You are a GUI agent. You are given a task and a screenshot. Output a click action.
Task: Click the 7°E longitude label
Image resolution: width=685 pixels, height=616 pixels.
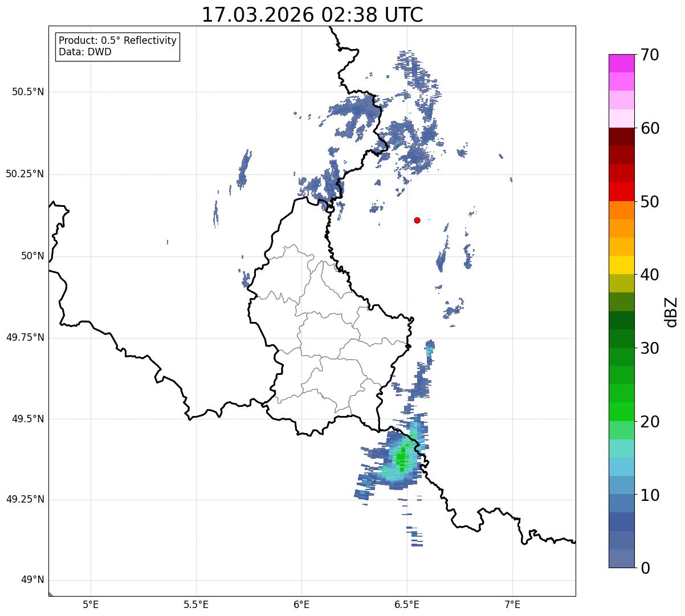(512, 604)
